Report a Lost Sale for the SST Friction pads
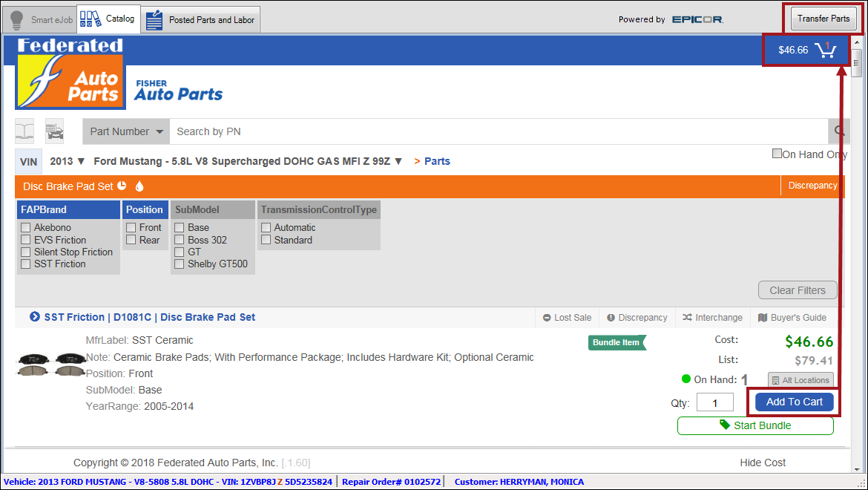The height and width of the screenshot is (490, 868). click(567, 317)
